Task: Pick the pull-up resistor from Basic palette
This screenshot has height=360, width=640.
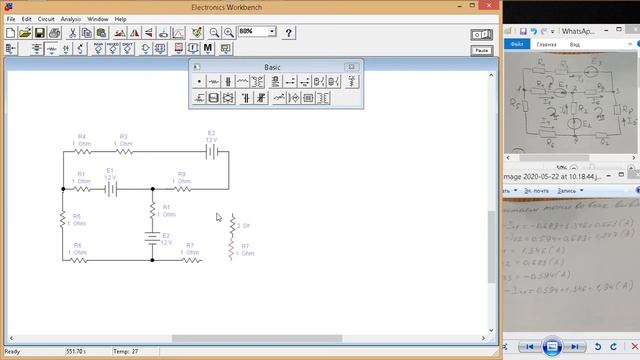Action: pyautogui.click(x=351, y=82)
